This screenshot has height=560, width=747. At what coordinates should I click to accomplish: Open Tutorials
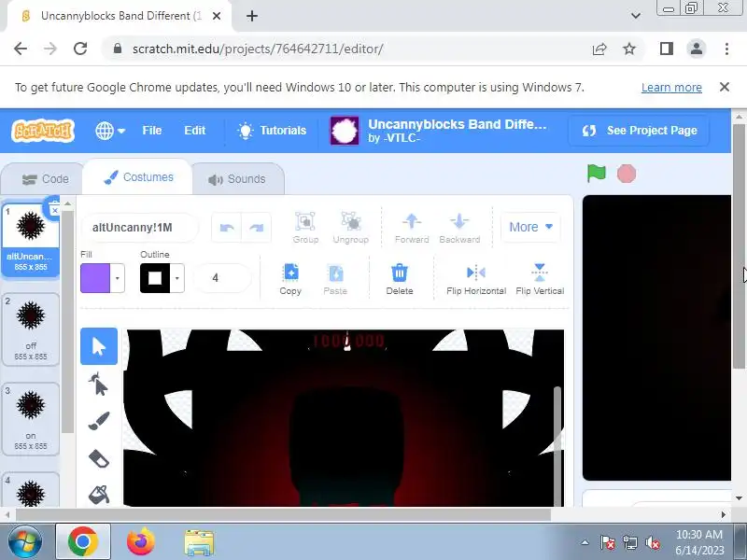point(272,131)
